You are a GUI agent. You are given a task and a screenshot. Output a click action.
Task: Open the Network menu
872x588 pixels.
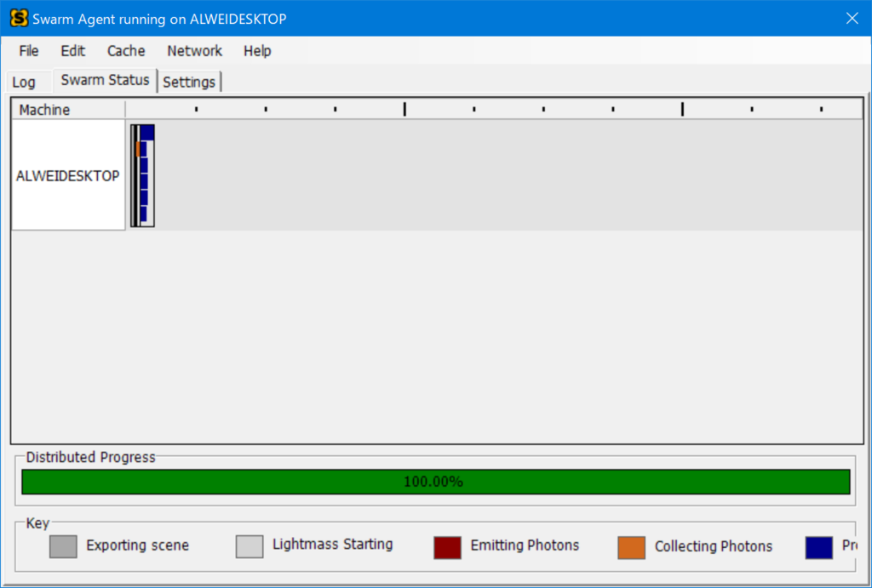tap(195, 51)
